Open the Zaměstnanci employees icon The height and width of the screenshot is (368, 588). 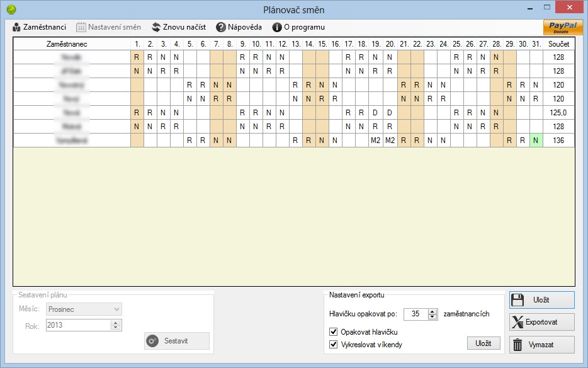point(16,27)
